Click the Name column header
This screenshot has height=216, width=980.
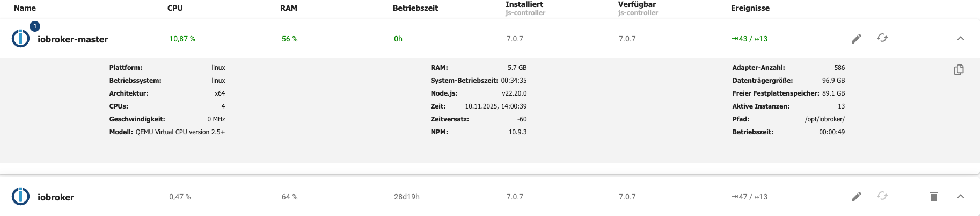tap(25, 8)
